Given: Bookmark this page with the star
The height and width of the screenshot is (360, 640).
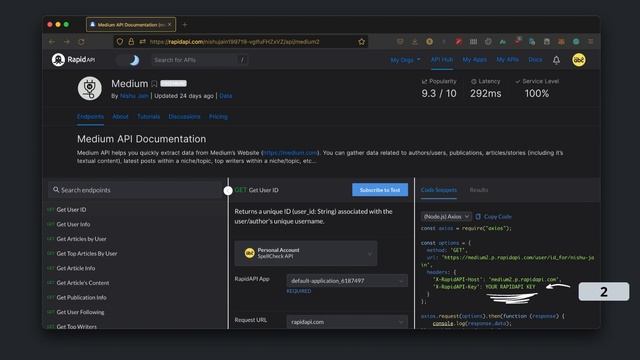Looking at the screenshot, I should [x=362, y=42].
